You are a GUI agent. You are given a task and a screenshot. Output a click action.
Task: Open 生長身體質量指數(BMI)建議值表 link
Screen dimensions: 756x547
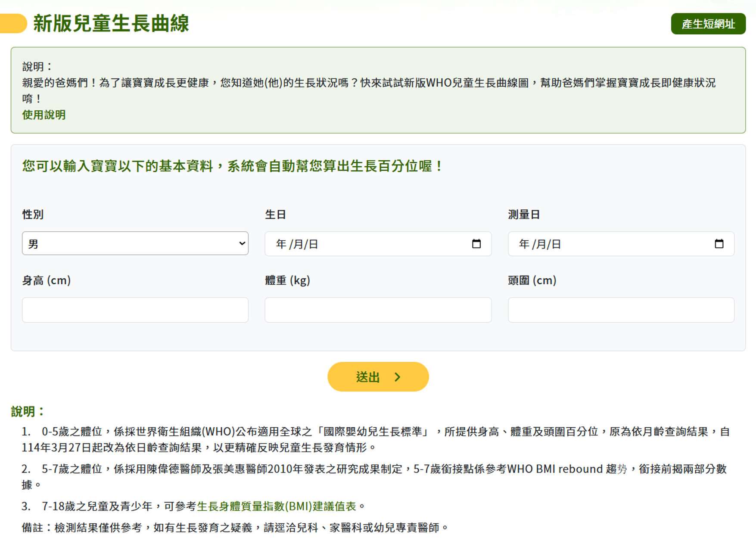tap(277, 506)
